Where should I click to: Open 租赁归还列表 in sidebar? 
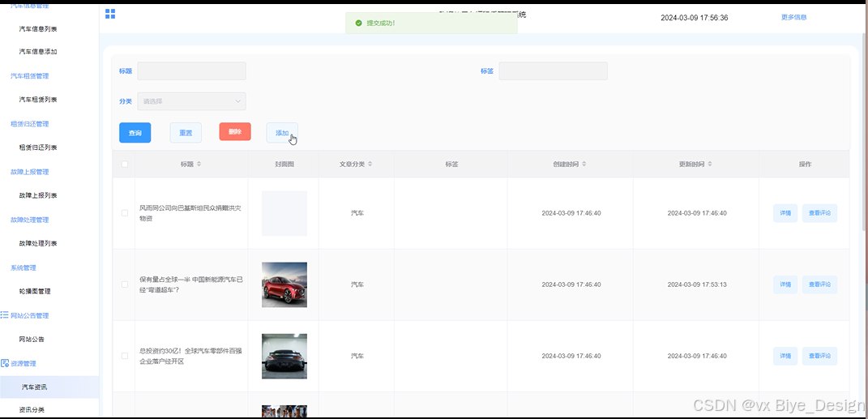coord(38,148)
